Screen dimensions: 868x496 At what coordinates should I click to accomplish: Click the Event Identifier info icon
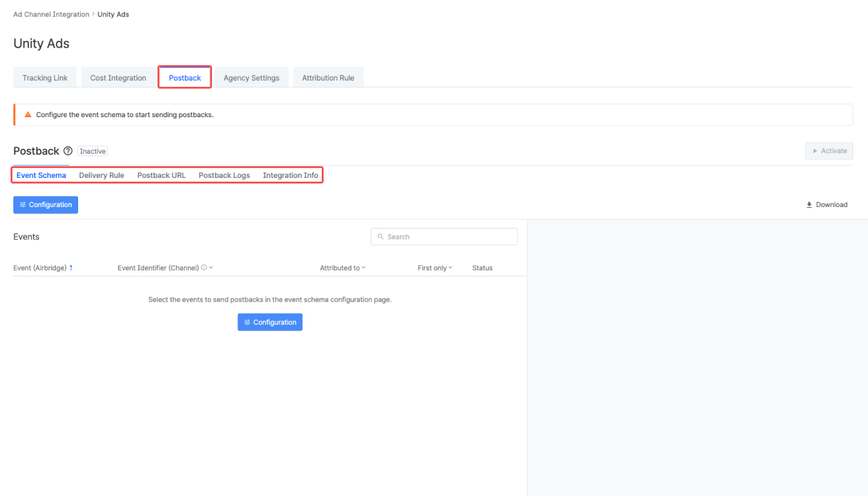click(x=204, y=268)
